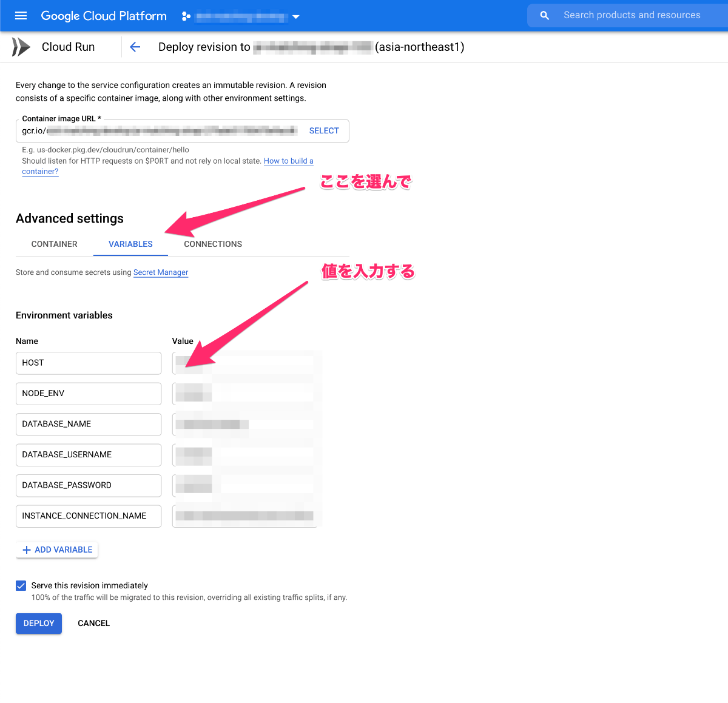Go back using the left arrow
Screen dimensions: 728x703
(135, 47)
